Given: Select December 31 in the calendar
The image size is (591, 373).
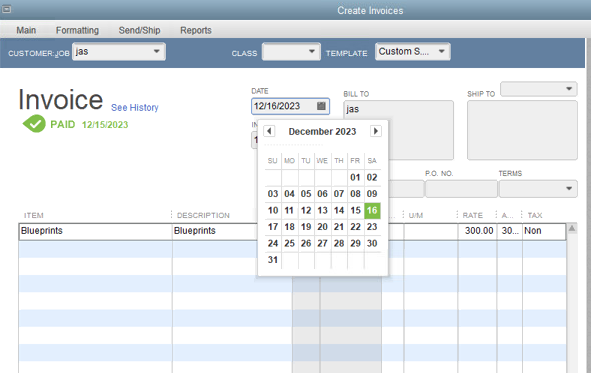Looking at the screenshot, I should (x=273, y=260).
